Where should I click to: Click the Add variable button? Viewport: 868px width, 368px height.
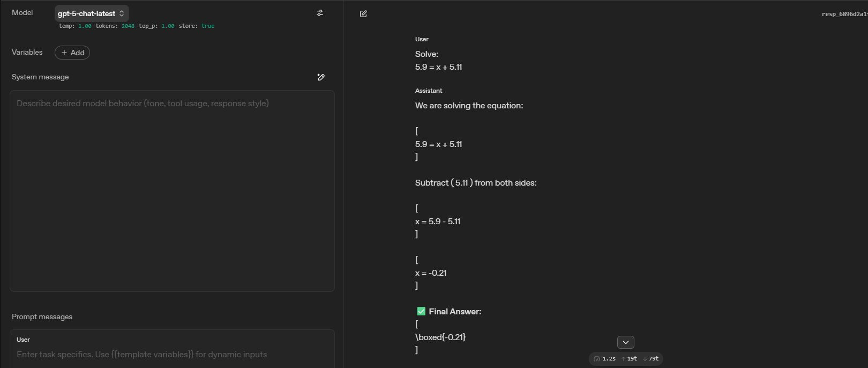click(72, 53)
